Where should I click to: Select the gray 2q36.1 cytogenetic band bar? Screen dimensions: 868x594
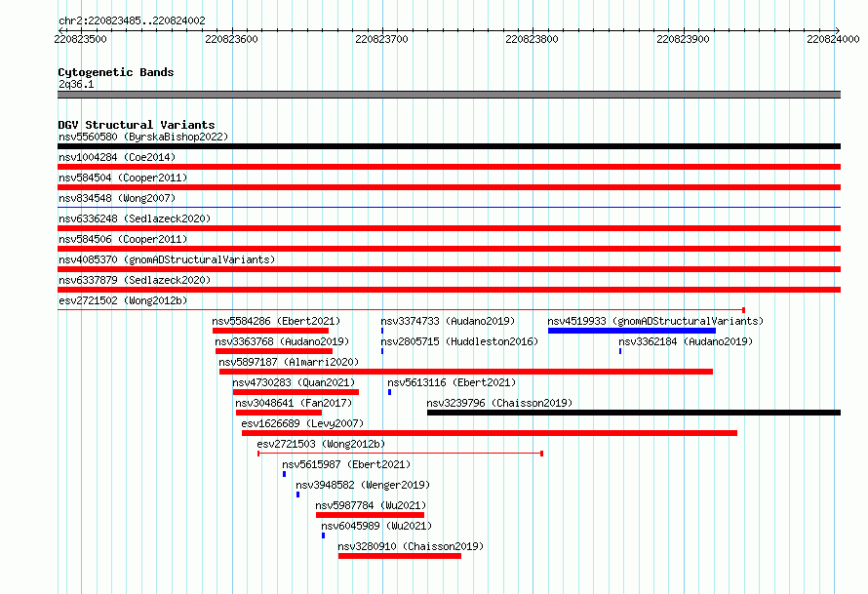449,95
